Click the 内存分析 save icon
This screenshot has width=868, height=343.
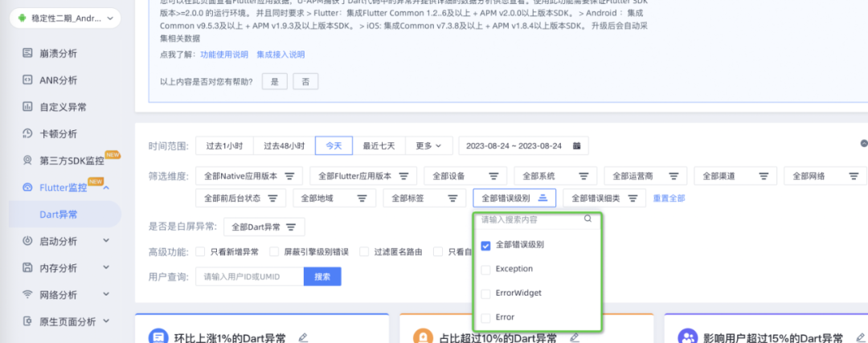[x=27, y=267]
